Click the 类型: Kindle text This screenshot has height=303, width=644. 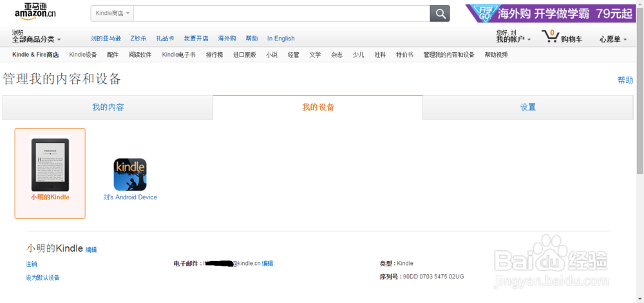396,263
